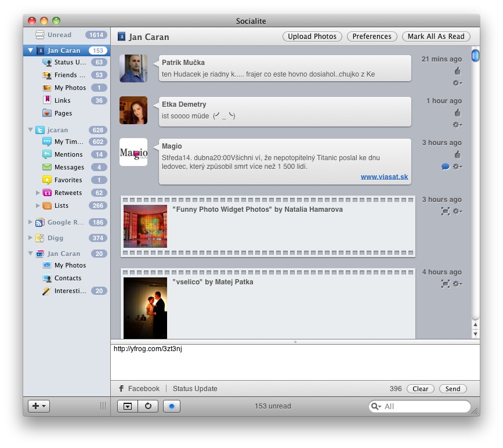Click the vertical scrollbar thumb
This screenshot has width=503, height=448.
point(475,55)
